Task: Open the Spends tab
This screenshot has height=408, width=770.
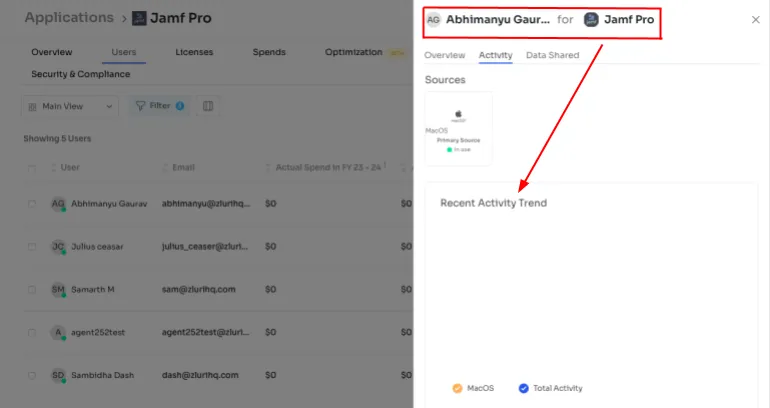Action: [x=269, y=52]
